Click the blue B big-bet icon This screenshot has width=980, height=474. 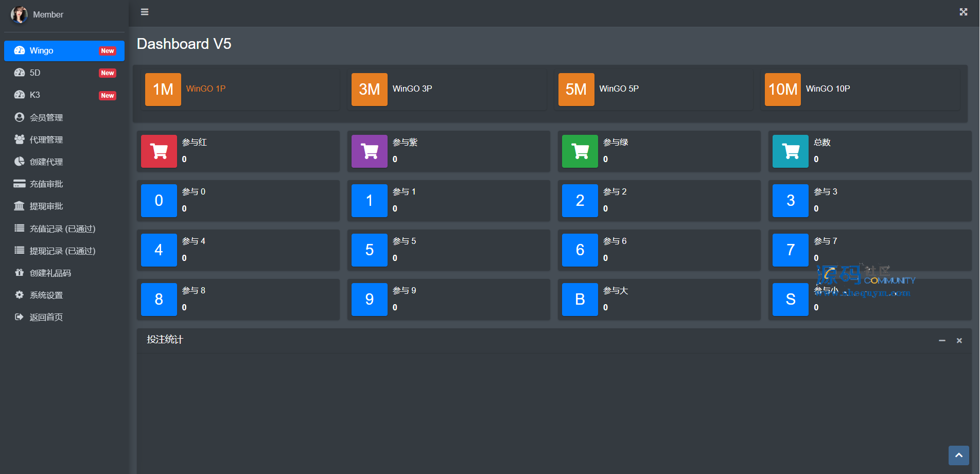click(x=580, y=300)
